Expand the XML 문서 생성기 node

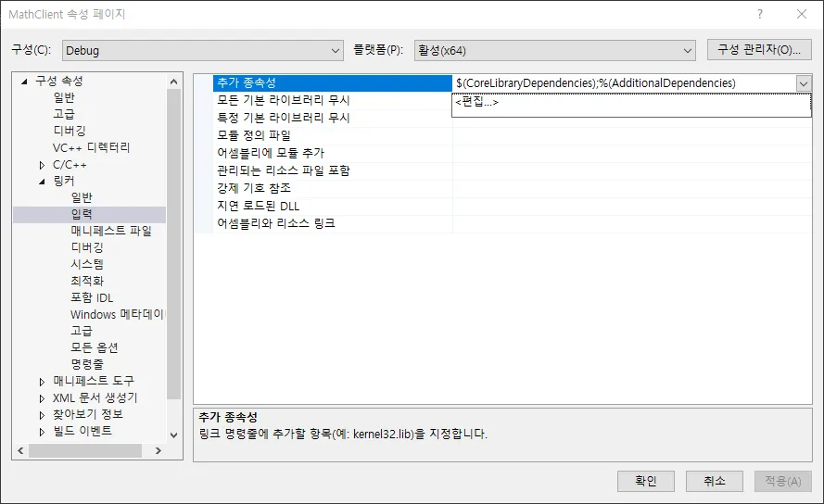(x=42, y=398)
